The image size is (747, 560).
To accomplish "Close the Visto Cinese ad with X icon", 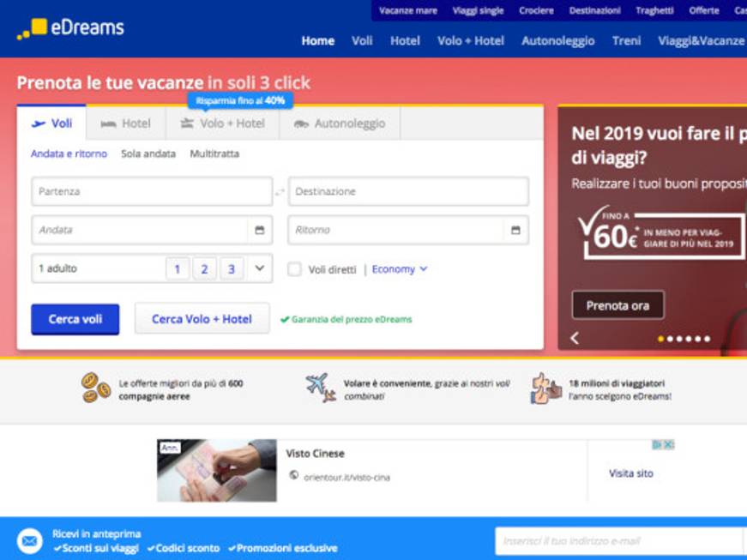I will pos(669,445).
